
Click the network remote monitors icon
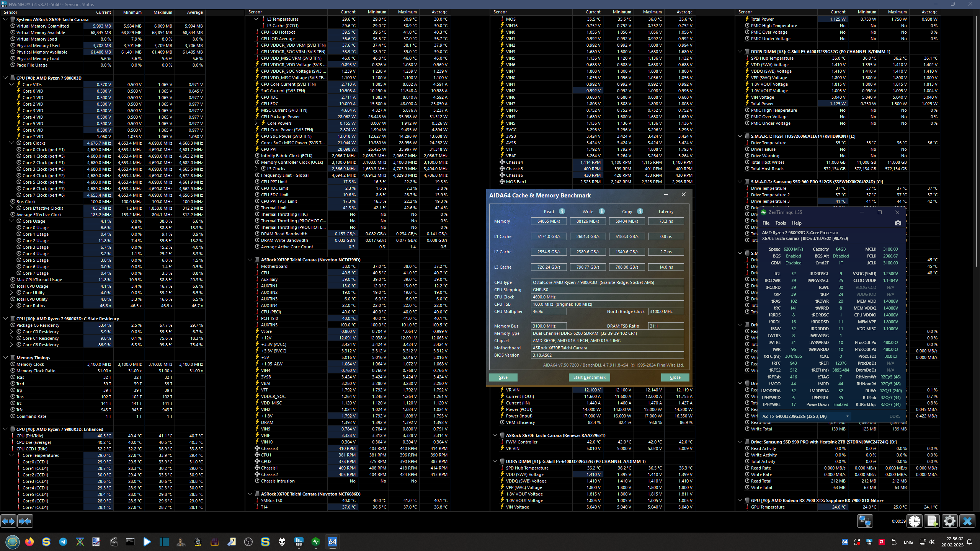click(865, 521)
